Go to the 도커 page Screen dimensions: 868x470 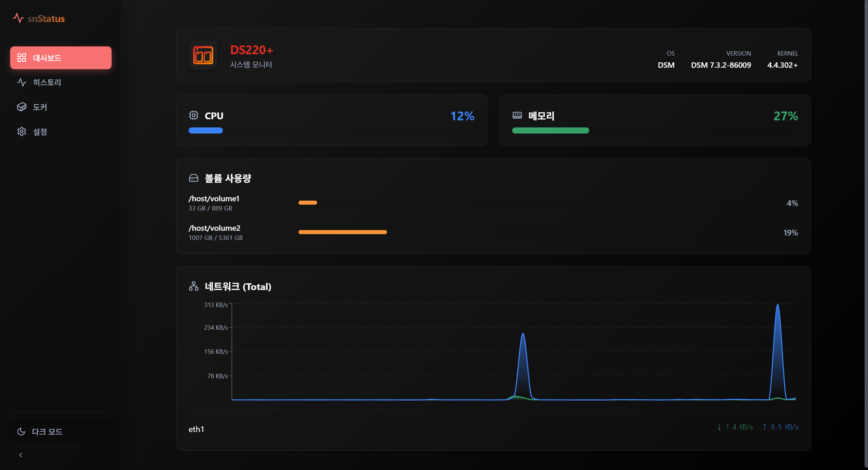pyautogui.click(x=40, y=107)
